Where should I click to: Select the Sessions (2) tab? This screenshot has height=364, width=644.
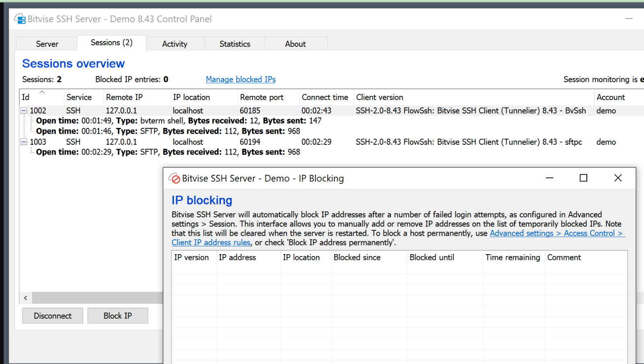111,42
